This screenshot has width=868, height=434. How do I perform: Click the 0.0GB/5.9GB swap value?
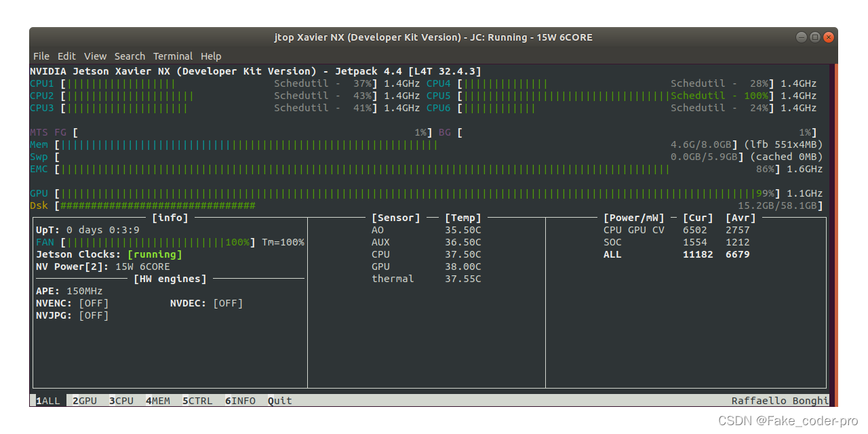(x=704, y=157)
